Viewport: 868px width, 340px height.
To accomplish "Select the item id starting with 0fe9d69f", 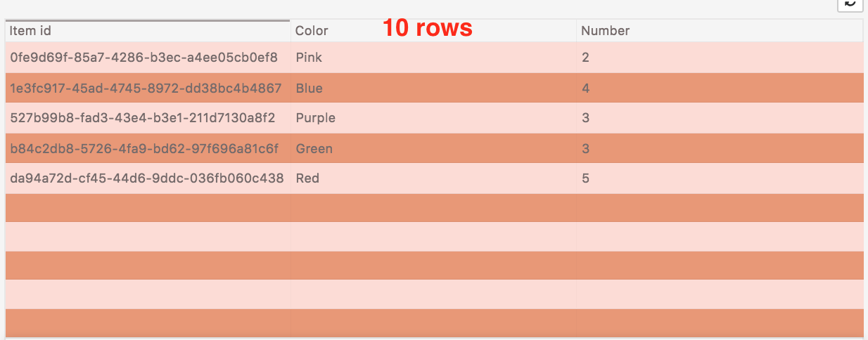I will point(143,58).
